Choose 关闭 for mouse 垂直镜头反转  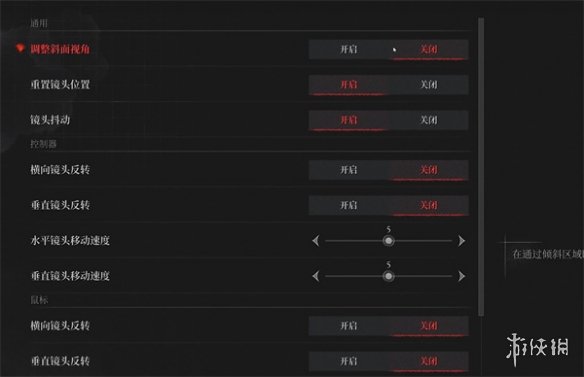428,361
